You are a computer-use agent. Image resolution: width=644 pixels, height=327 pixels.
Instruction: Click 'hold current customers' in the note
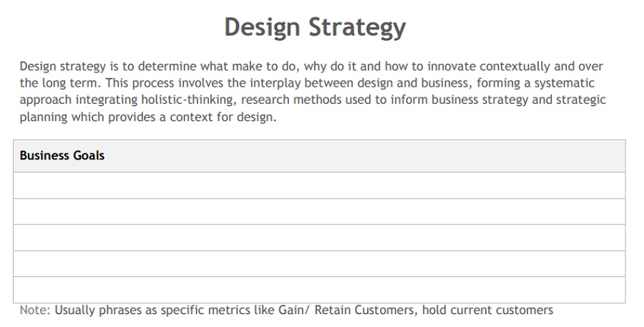pos(487,310)
